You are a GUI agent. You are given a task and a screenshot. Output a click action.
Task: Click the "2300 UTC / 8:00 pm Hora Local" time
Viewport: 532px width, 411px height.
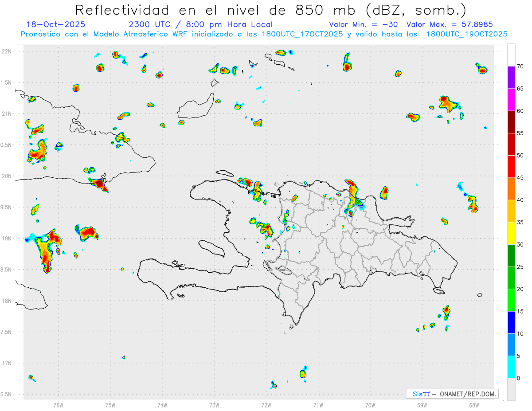point(200,25)
